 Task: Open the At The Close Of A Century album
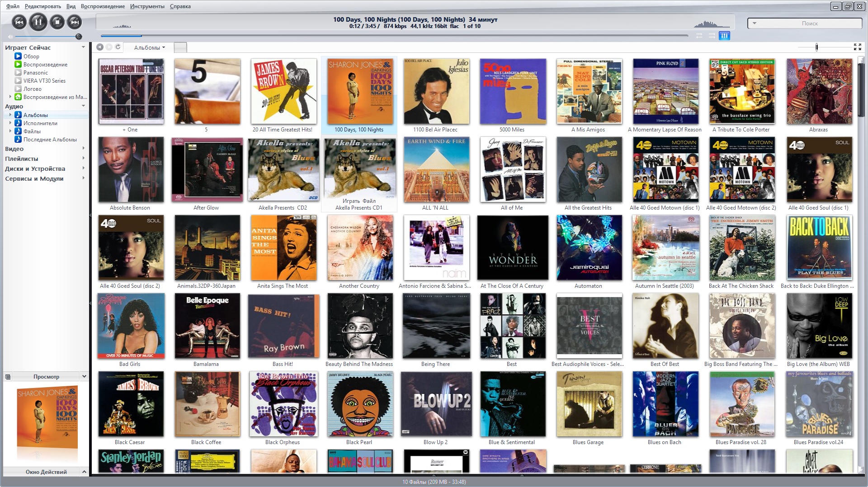click(513, 248)
